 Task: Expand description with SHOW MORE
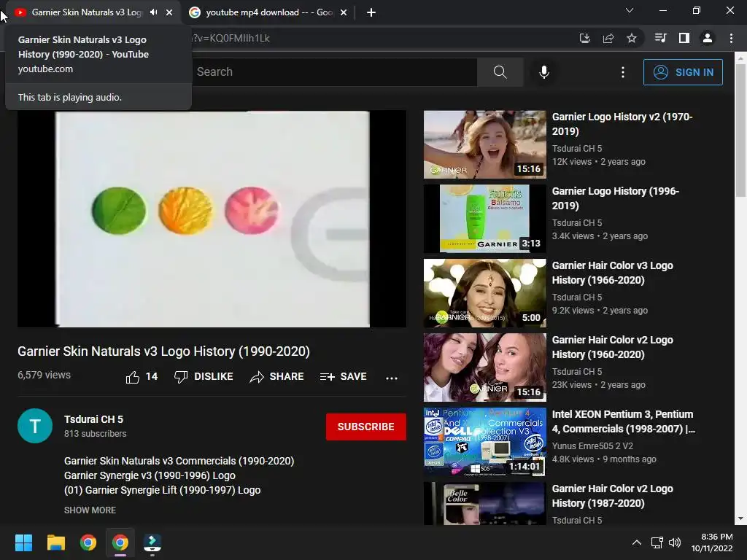pyautogui.click(x=90, y=510)
